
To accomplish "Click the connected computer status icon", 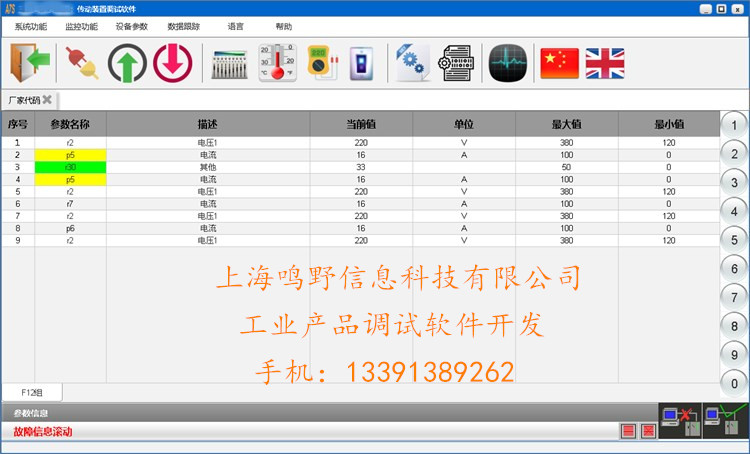I will (726, 421).
